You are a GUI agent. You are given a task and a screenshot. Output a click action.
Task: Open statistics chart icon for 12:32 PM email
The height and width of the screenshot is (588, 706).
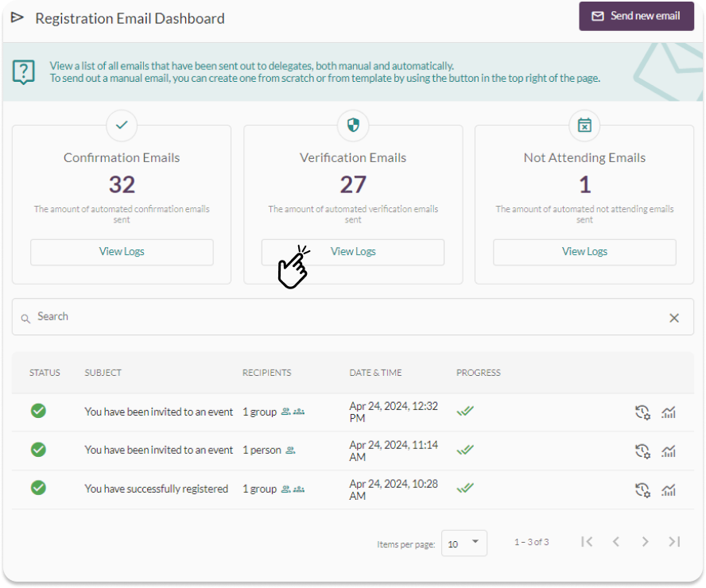coord(669,412)
